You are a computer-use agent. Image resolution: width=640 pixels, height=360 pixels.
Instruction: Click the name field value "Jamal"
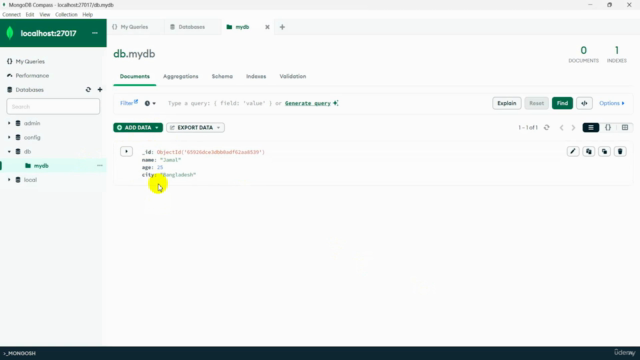(x=170, y=160)
